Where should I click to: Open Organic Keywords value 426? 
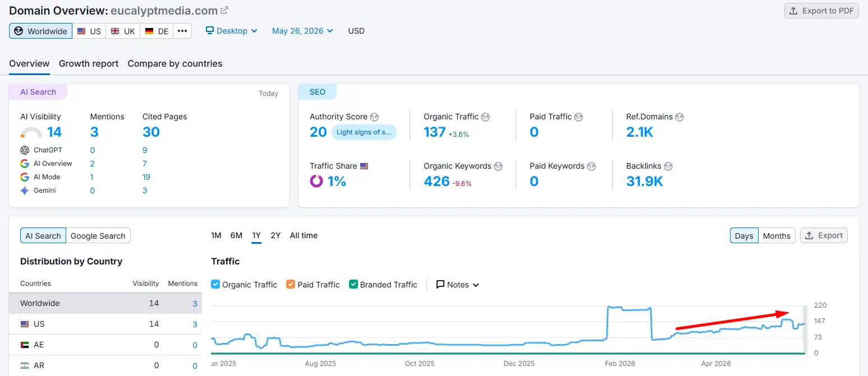(437, 181)
